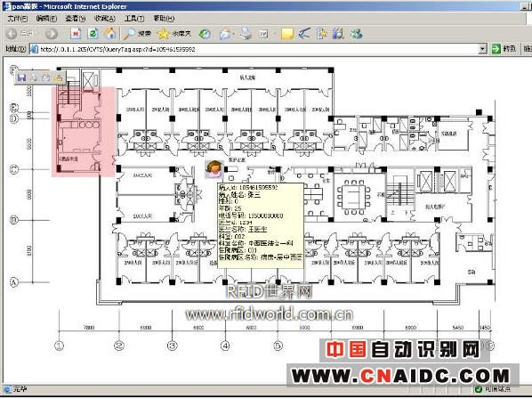
Task: Click the Refresh page icon
Action: point(93,33)
